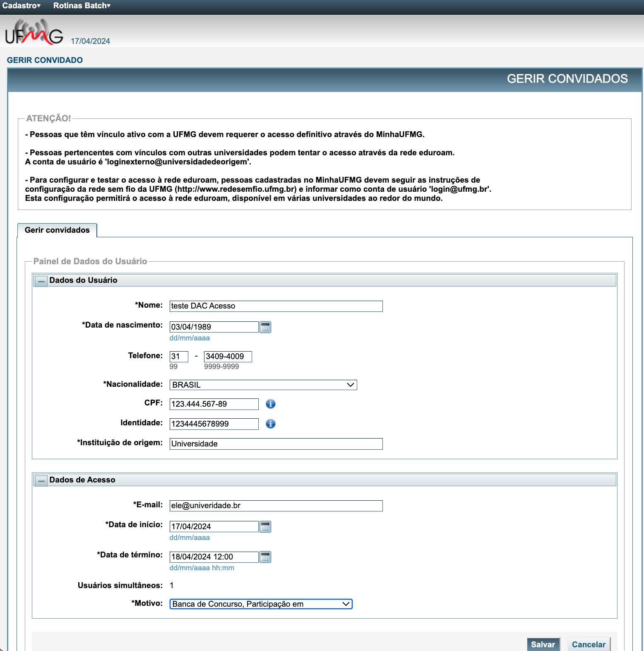Open the Nacionalidade dropdown
This screenshot has width=644, height=651.
263,385
